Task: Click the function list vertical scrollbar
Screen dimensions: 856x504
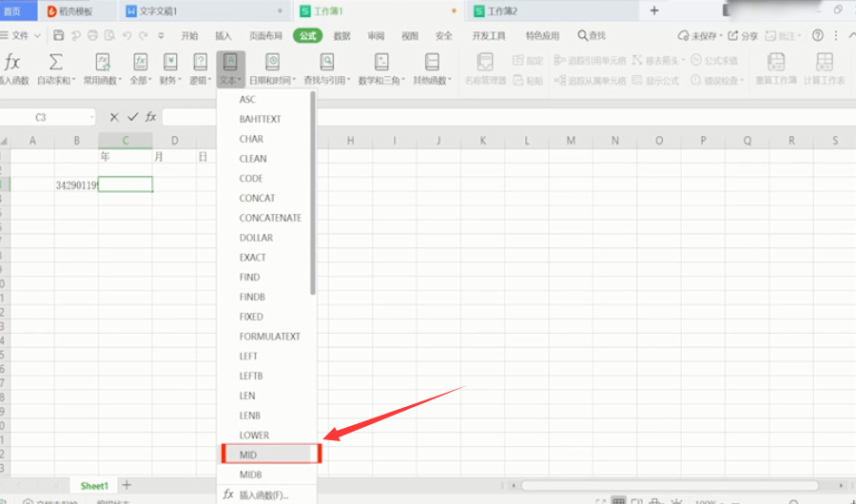Action: (313, 193)
